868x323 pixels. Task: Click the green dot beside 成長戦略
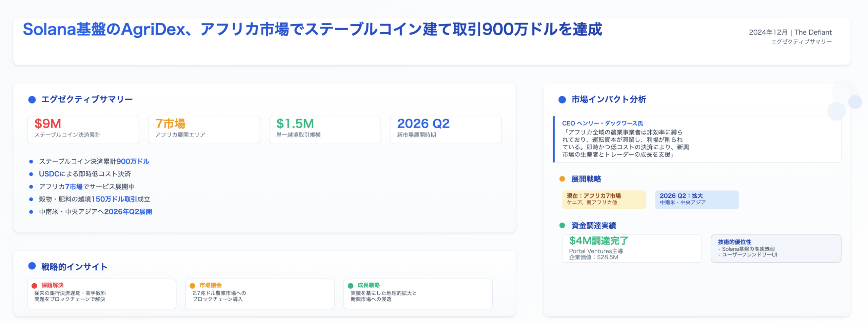(351, 286)
